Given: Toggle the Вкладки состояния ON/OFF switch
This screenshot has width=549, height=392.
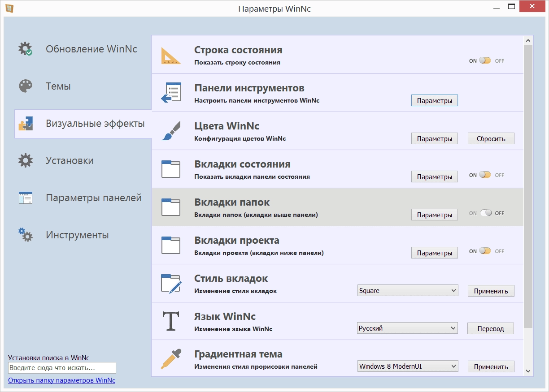Looking at the screenshot, I should [485, 175].
